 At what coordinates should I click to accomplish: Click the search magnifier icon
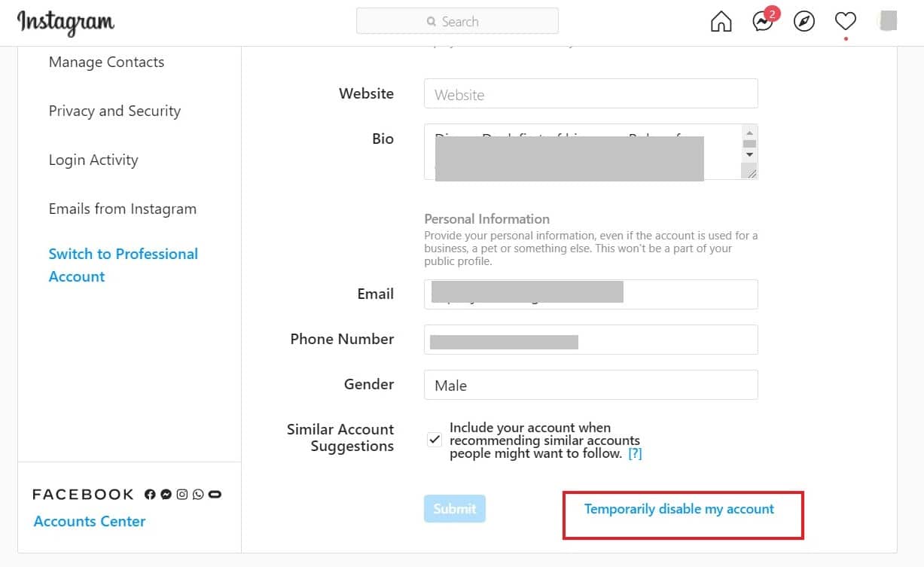pyautogui.click(x=431, y=21)
